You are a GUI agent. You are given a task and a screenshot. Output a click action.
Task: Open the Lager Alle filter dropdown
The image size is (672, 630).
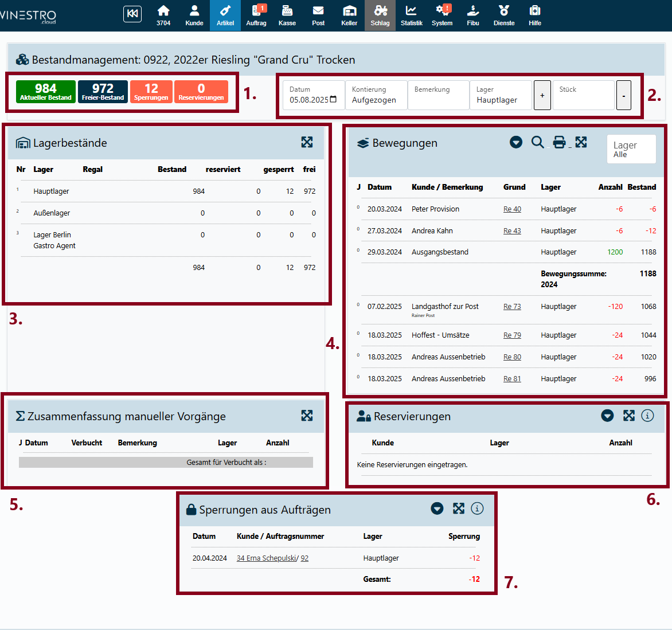click(631, 149)
